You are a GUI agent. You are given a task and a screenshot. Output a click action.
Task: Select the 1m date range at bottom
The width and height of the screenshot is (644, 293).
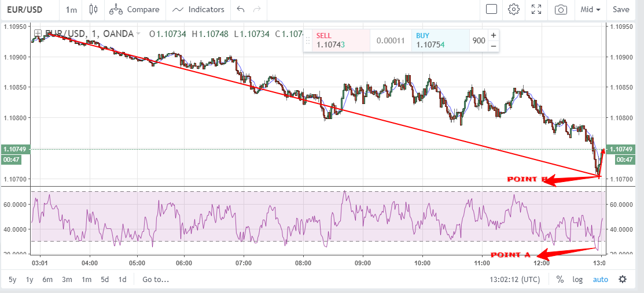[86, 280]
